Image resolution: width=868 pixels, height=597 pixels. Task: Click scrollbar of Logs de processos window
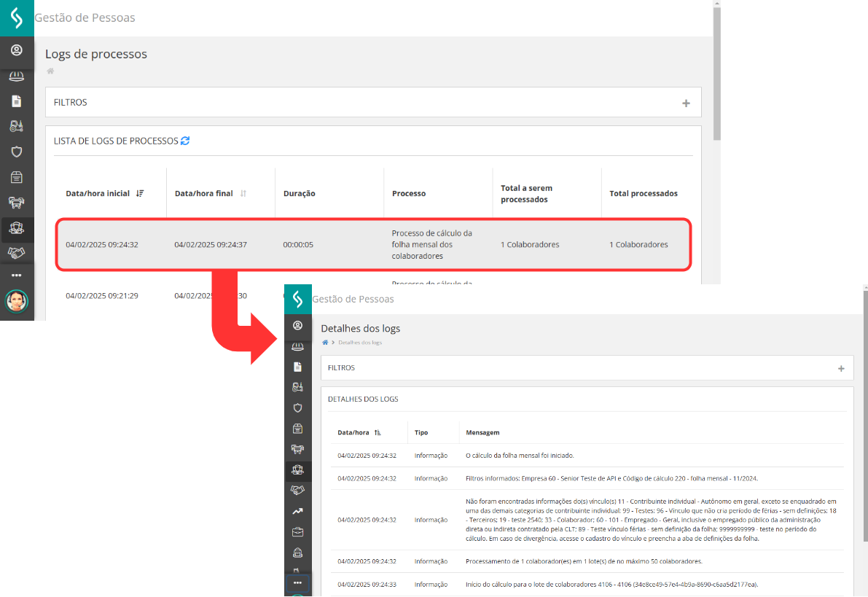(x=717, y=74)
